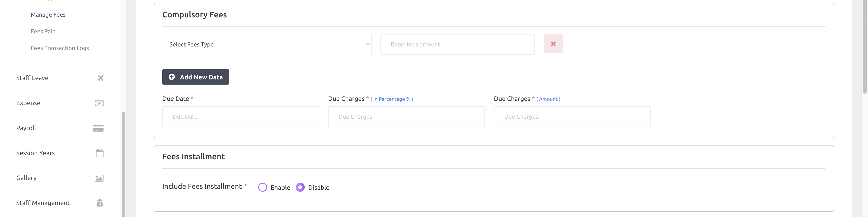Open Payroll via its card icon
The height and width of the screenshot is (217, 868).
point(98,128)
